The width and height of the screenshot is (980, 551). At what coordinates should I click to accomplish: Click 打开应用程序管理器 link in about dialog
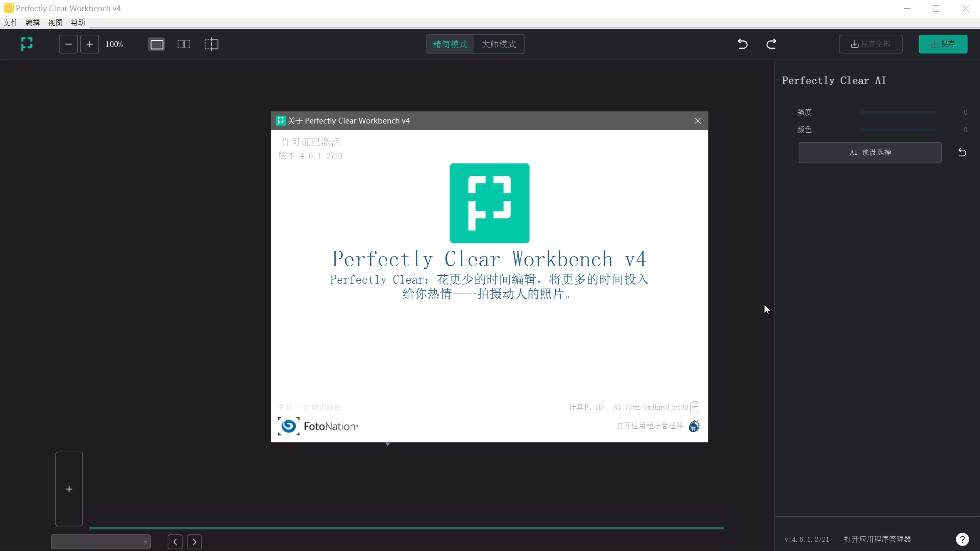[650, 425]
